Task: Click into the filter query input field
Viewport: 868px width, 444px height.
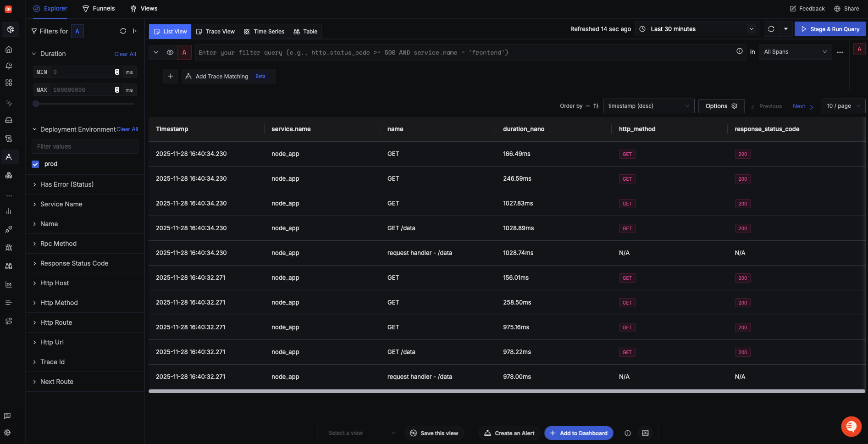Action: [x=463, y=52]
